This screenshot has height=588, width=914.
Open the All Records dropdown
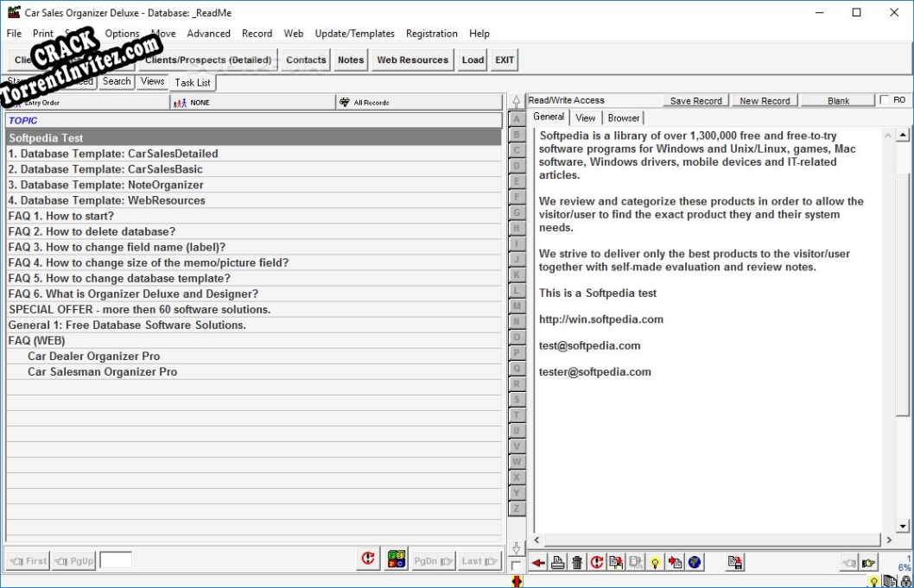point(419,101)
